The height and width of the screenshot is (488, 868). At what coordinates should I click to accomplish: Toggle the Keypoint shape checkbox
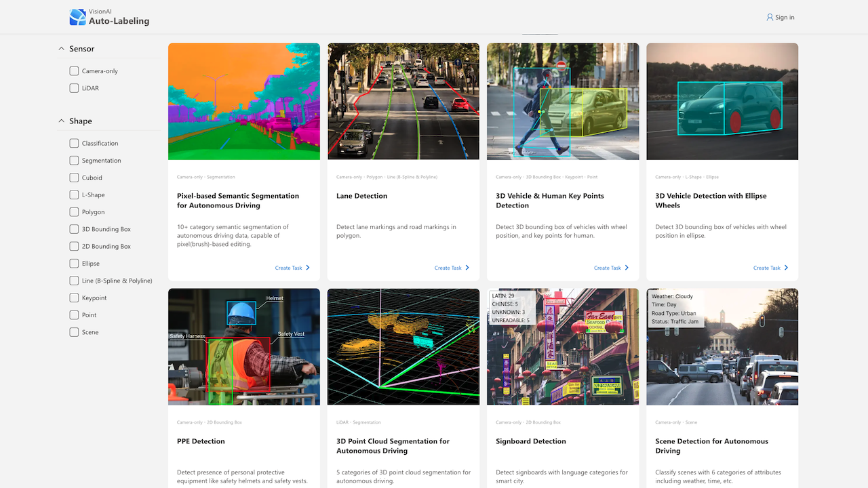click(74, 298)
